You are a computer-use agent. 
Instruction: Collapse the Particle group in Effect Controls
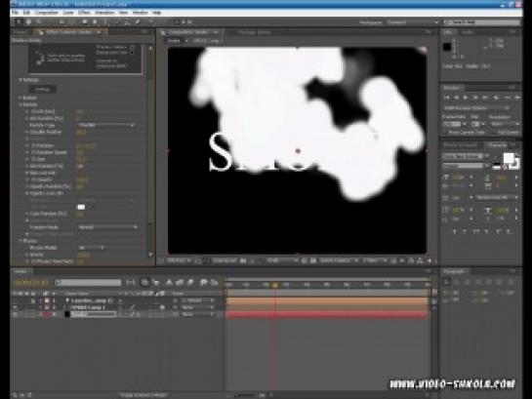(x=20, y=104)
